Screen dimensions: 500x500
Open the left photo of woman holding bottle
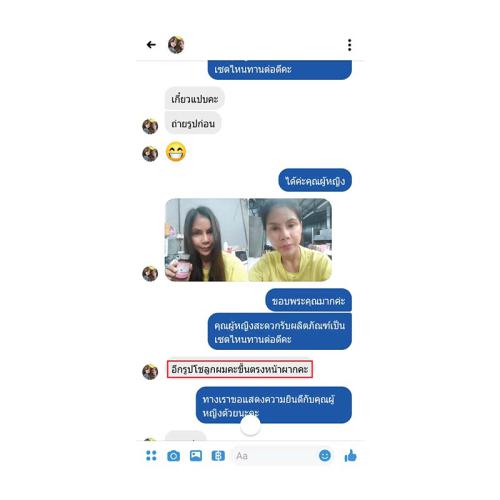pos(207,240)
